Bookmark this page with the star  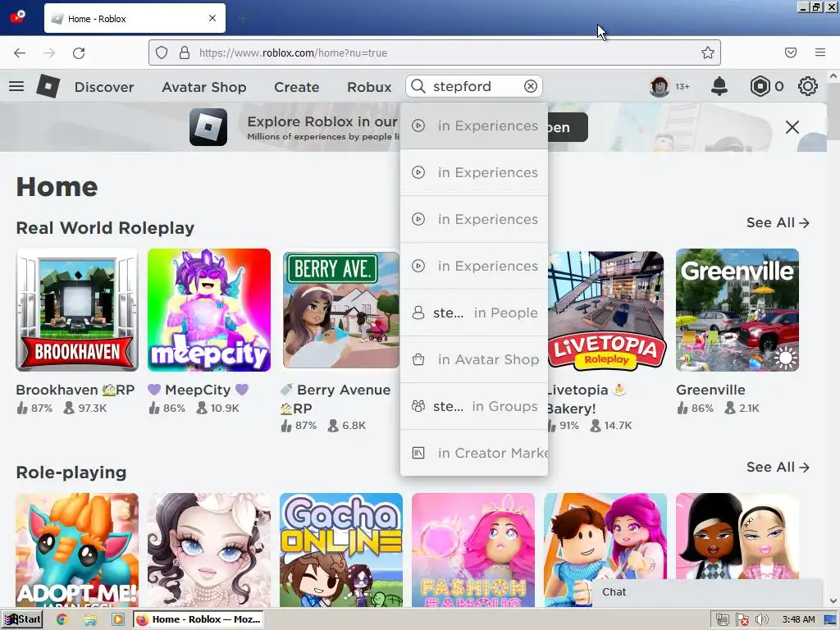(708, 52)
